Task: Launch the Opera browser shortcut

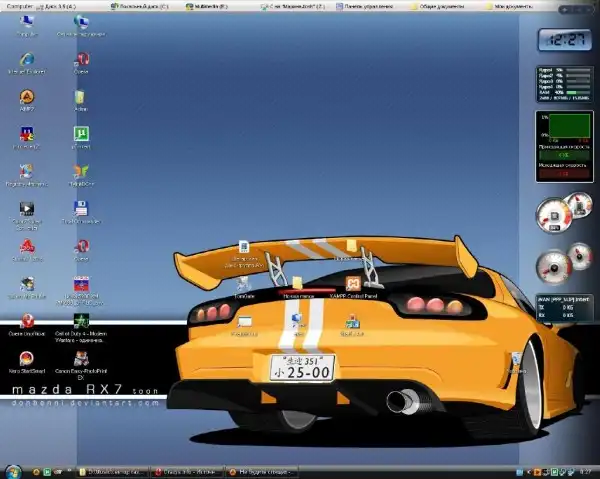Action: 81,59
